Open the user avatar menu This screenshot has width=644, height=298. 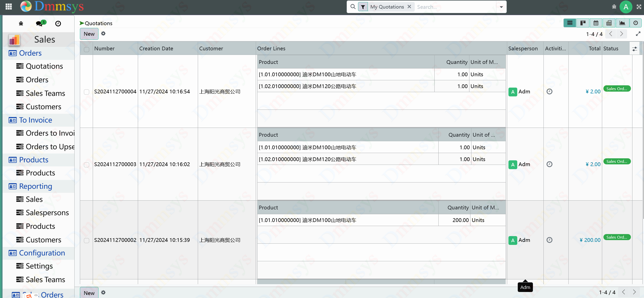pyautogui.click(x=626, y=7)
